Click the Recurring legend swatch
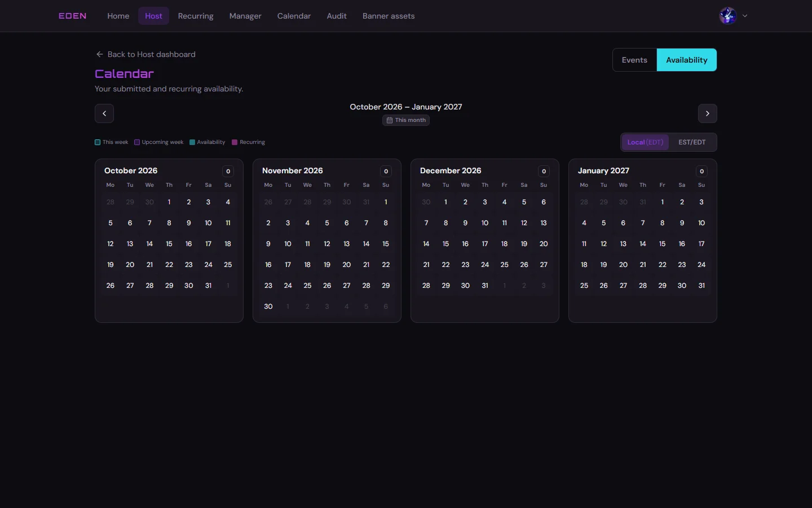 pos(235,142)
